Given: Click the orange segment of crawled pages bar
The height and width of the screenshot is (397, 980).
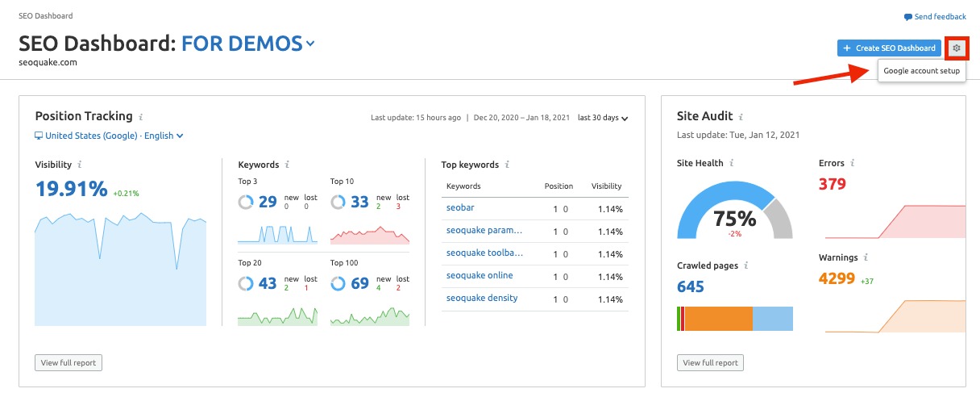Looking at the screenshot, I should [x=719, y=319].
